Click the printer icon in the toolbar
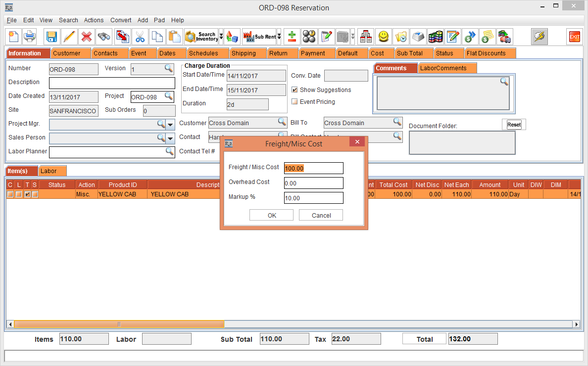Screen dimensions: 588x366 pyautogui.click(x=30, y=37)
